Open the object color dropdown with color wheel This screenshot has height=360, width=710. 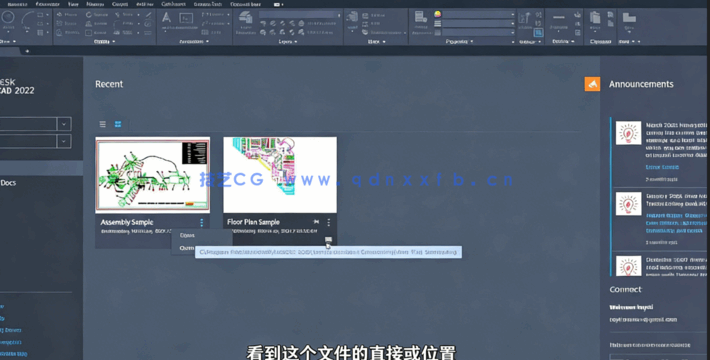[479, 14]
